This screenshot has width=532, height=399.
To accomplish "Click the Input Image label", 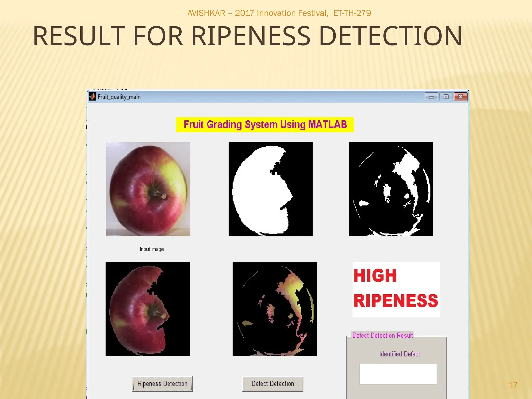I will (x=152, y=249).
